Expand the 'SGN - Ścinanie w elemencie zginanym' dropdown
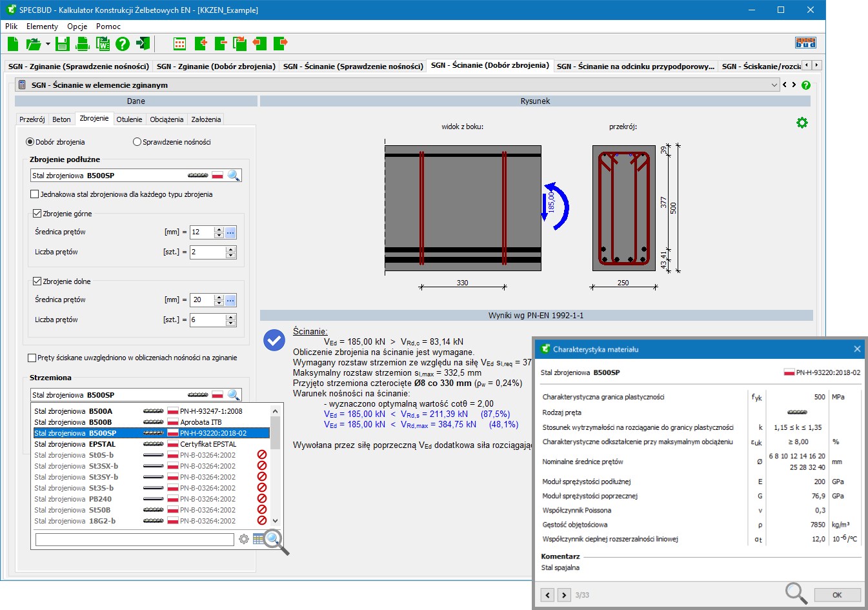The image size is (868, 610). coord(774,85)
